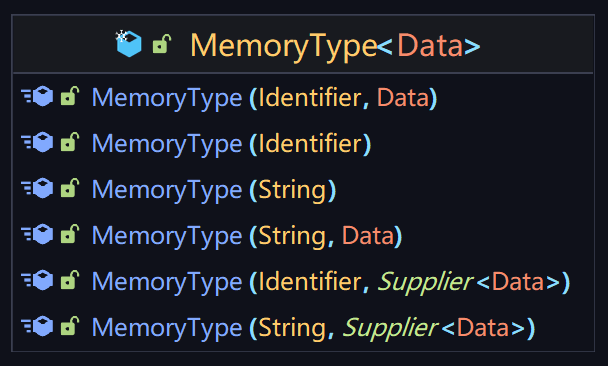The height and width of the screenshot is (366, 608).
Task: Click the public lock icon on MemoryType(String, Data)
Action: tap(70, 234)
